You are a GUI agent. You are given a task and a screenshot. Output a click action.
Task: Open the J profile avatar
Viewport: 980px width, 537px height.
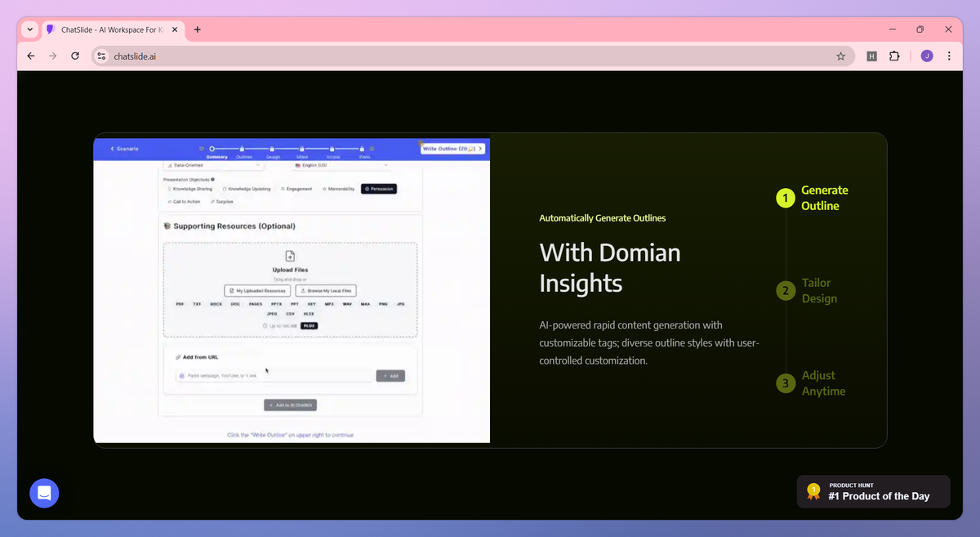point(927,56)
